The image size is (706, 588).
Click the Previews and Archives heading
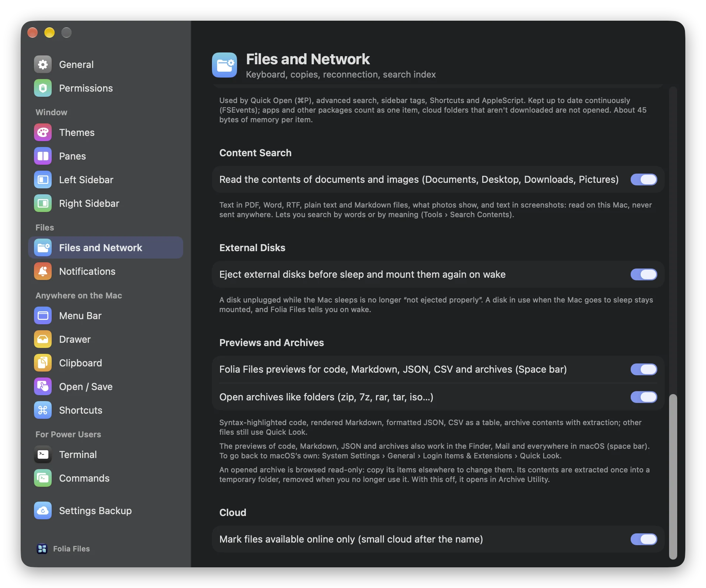click(271, 343)
